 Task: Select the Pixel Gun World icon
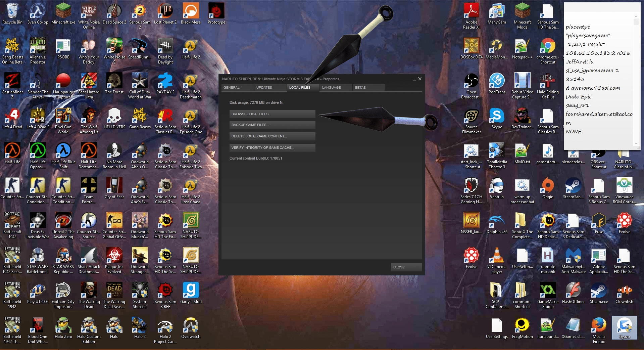pos(63,121)
